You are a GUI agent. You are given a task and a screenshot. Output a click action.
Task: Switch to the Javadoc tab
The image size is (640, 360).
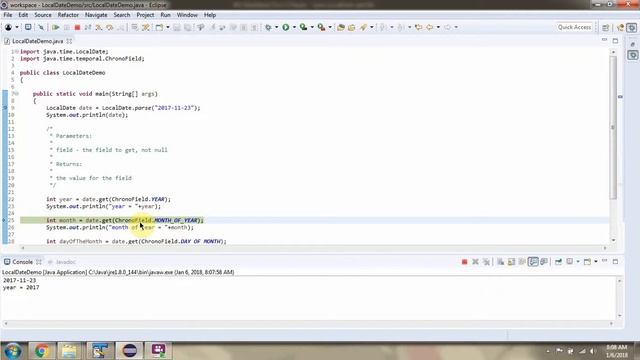pos(62,262)
